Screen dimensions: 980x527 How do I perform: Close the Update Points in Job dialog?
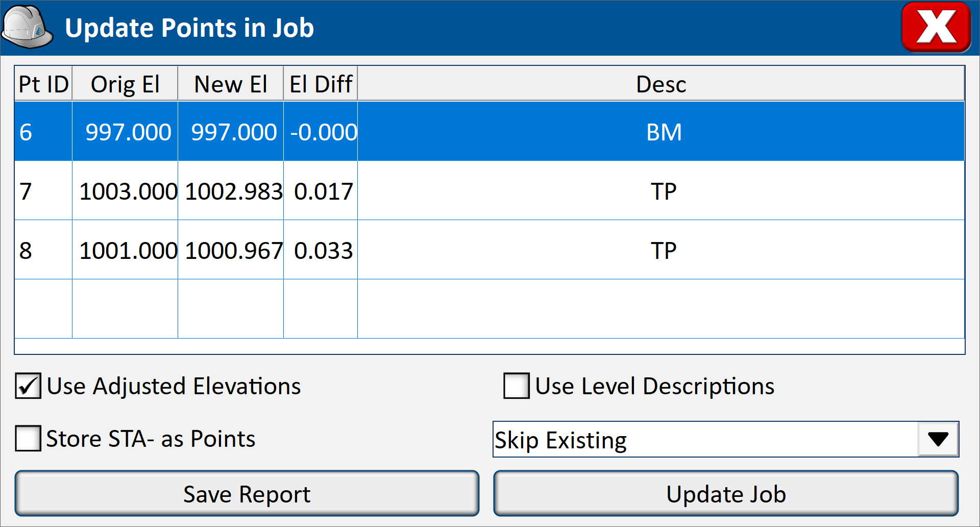(x=936, y=27)
